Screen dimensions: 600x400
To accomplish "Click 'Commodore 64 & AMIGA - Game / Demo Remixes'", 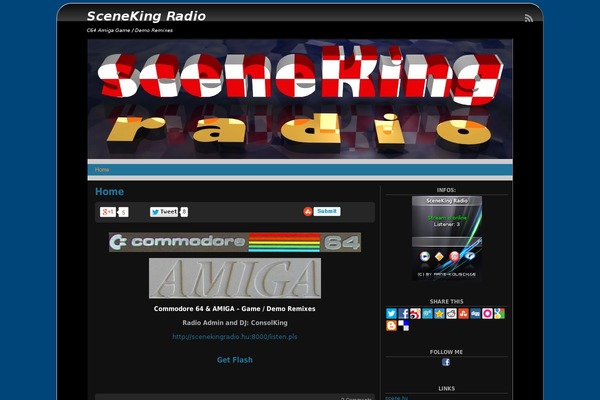I will pos(235,309).
